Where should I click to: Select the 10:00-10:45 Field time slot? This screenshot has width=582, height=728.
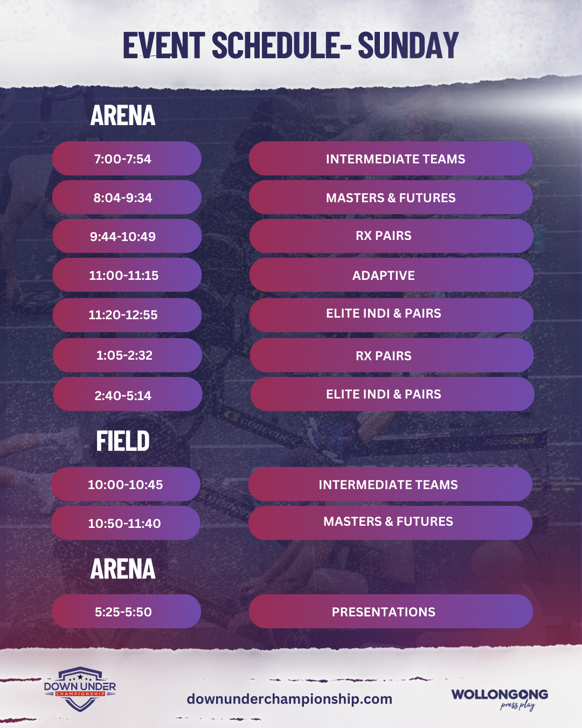click(x=126, y=484)
